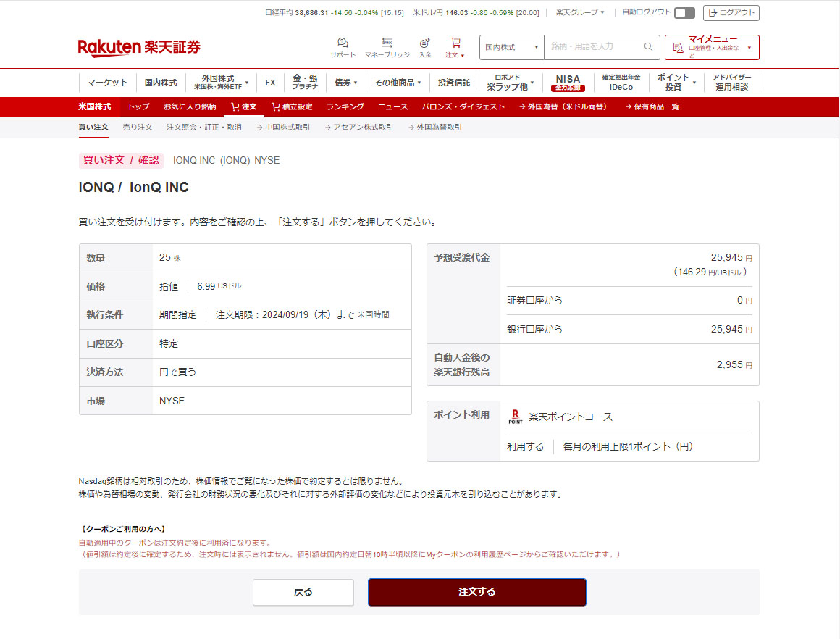Open the 楽天グループ dropdown

pyautogui.click(x=580, y=12)
